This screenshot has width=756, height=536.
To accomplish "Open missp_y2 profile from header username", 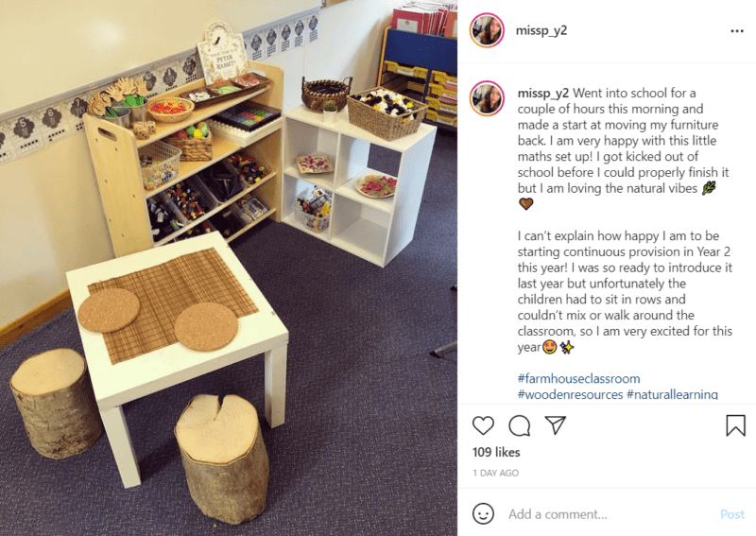I will pos(541,30).
